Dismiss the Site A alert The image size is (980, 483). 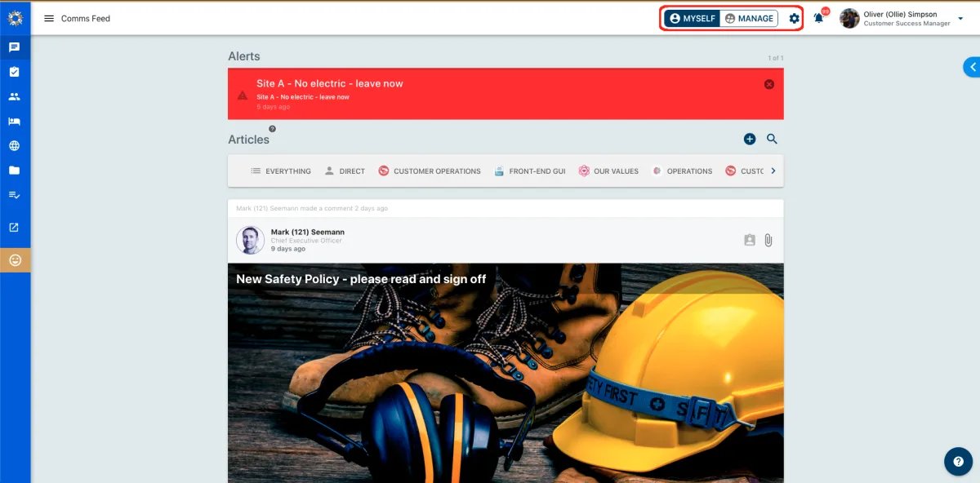click(768, 84)
